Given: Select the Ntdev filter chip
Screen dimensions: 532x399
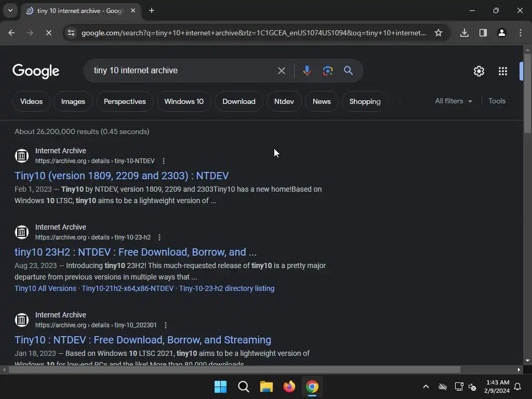Looking at the screenshot, I should coord(284,101).
